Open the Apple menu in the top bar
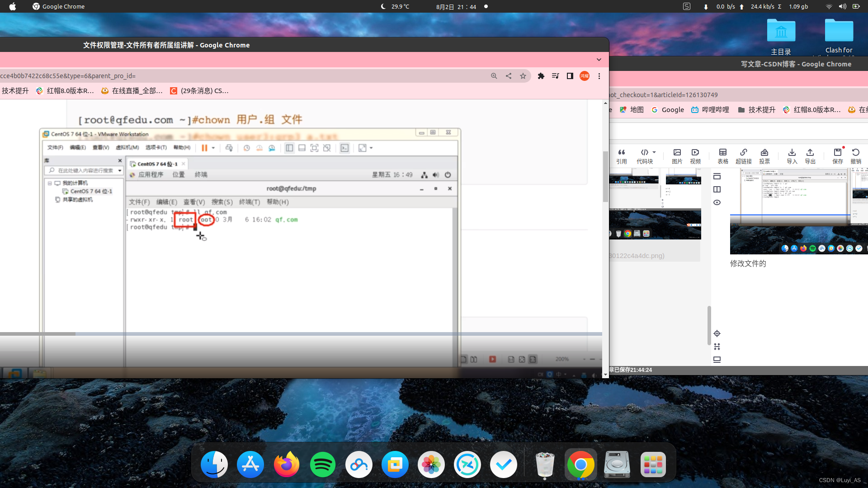 13,6
